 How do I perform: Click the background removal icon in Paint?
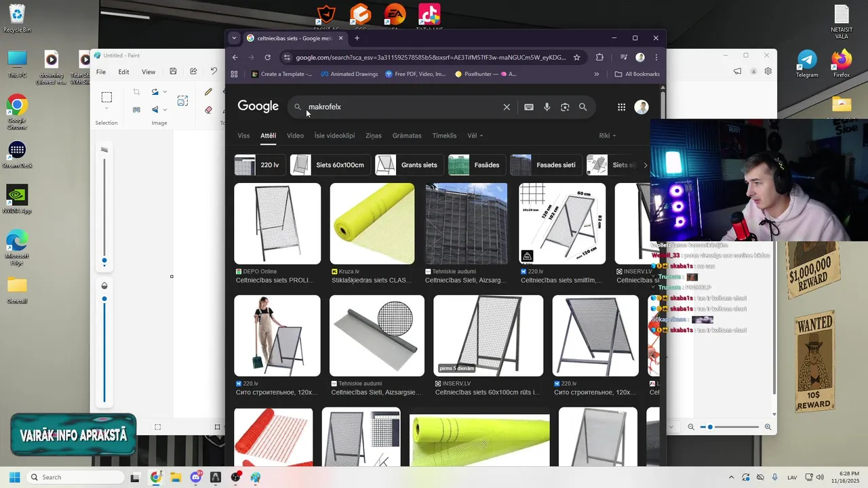(136, 110)
